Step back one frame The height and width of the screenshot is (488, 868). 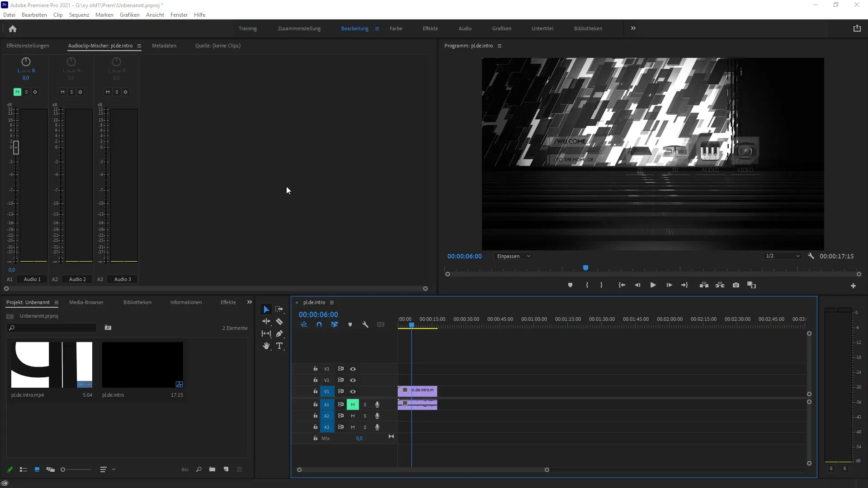point(637,286)
